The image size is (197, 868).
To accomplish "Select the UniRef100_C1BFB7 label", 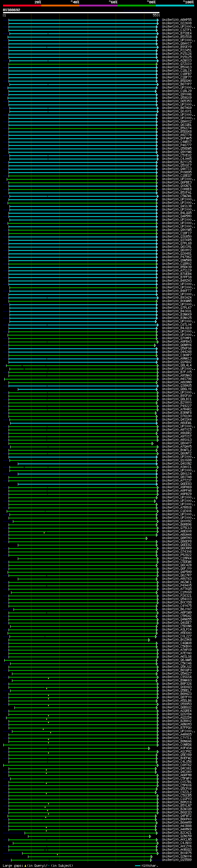I will [177, 74].
